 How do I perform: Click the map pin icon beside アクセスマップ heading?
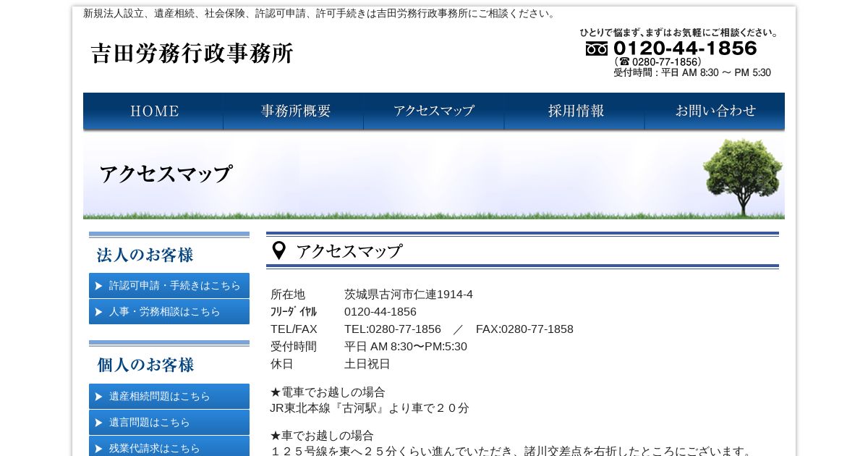pos(278,251)
